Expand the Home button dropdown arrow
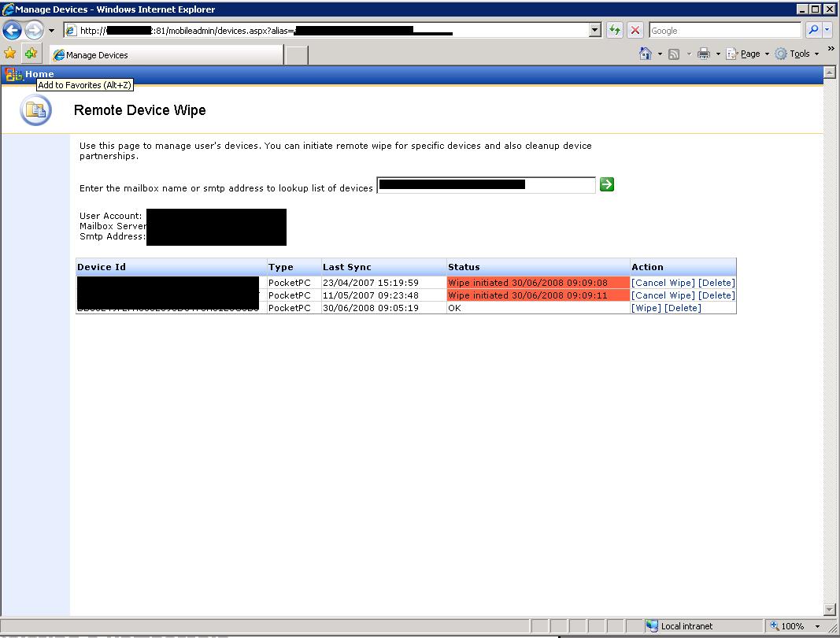Image resolution: width=840 pixels, height=638 pixels. click(660, 54)
